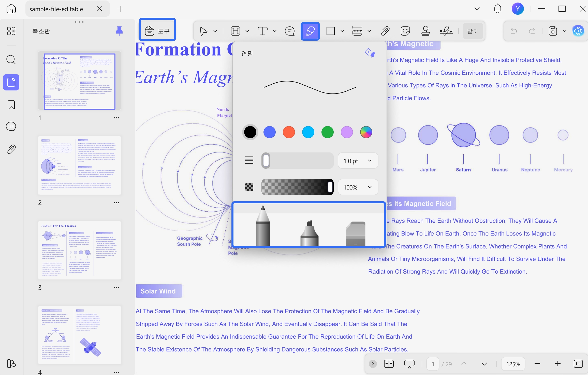Screen dimensions: 588x375
Task: Expand the shape tool dropdown arrow
Action: pos(342,31)
